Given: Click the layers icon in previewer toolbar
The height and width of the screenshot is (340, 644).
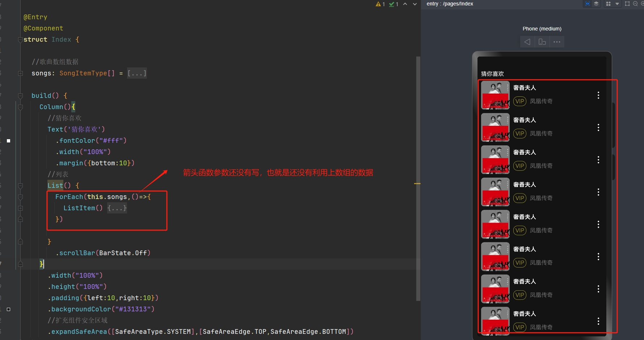Looking at the screenshot, I should [596, 4].
